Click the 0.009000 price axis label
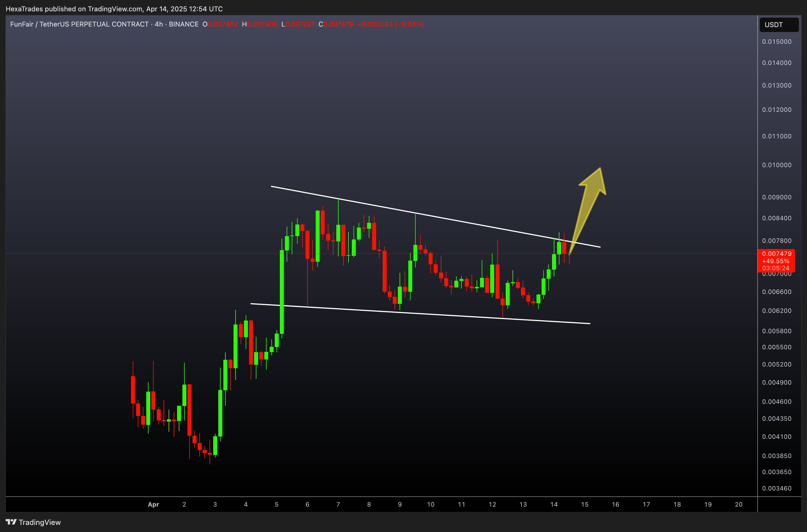Viewport: 807px width, 532px height. coord(777,197)
